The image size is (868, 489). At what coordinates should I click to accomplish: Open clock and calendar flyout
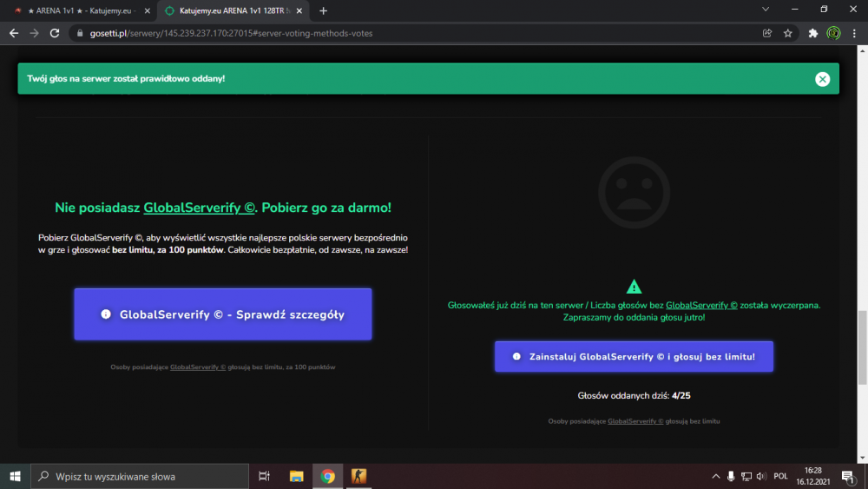tap(813, 476)
